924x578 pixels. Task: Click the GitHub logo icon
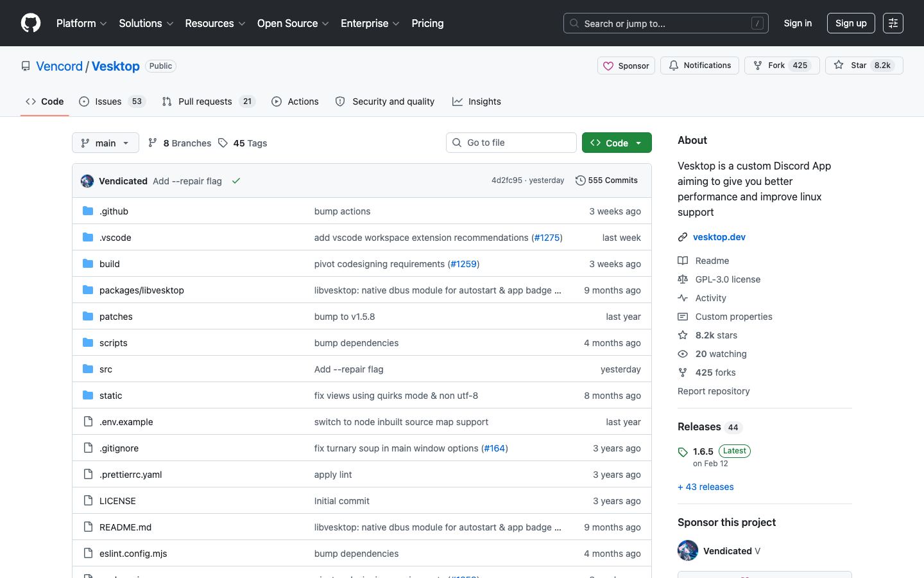[x=31, y=23]
